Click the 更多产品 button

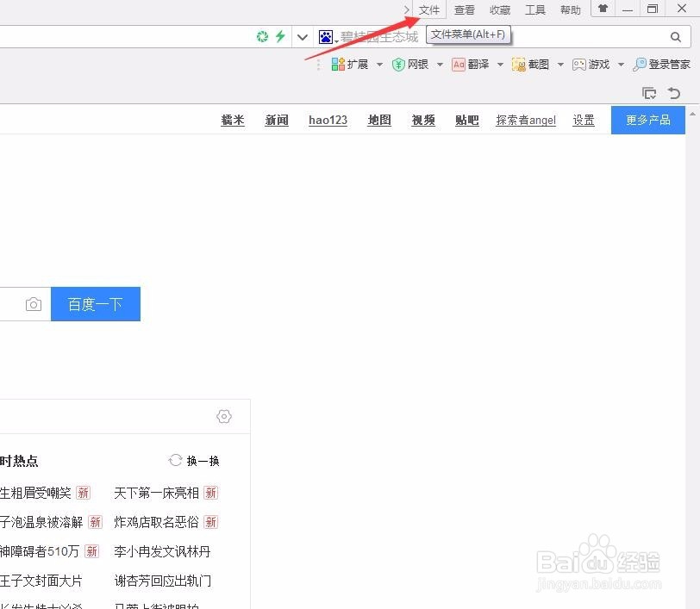647,120
